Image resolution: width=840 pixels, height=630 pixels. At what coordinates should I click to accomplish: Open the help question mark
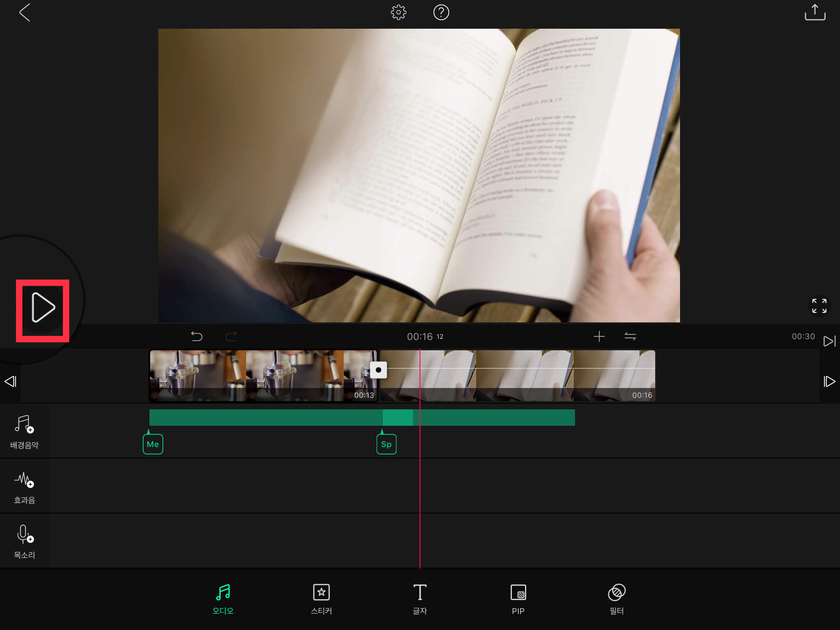coord(441,12)
